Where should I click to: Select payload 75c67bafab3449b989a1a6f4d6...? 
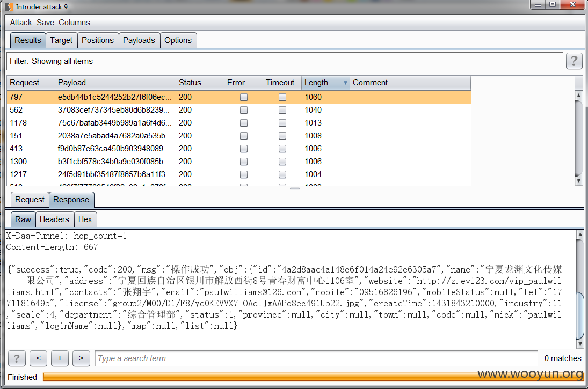(x=114, y=123)
